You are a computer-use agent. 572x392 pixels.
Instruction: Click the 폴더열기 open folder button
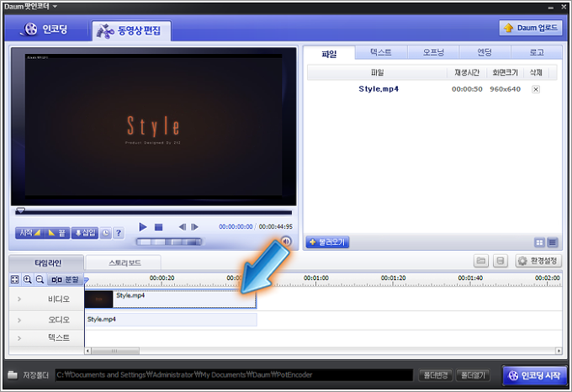[x=473, y=375]
